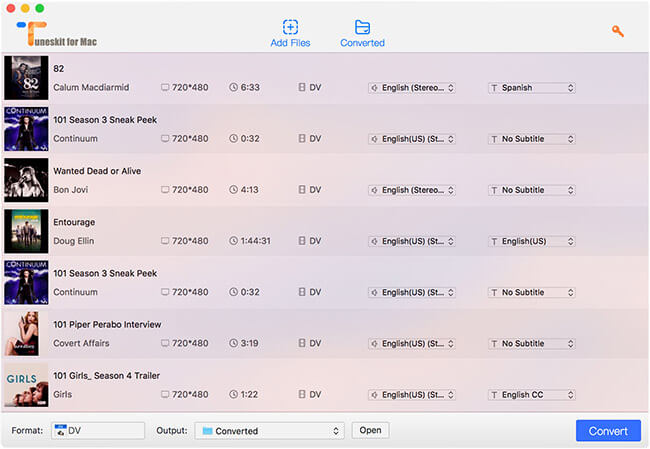The height and width of the screenshot is (449, 650).
Task: Click the artist "Doug Ellin"
Action: 73,241
